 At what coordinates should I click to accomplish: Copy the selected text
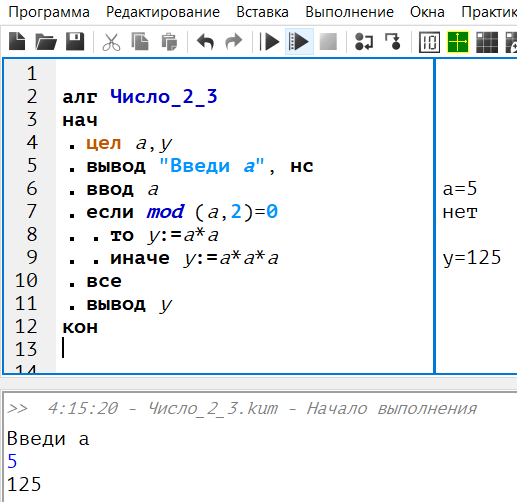pyautogui.click(x=140, y=42)
